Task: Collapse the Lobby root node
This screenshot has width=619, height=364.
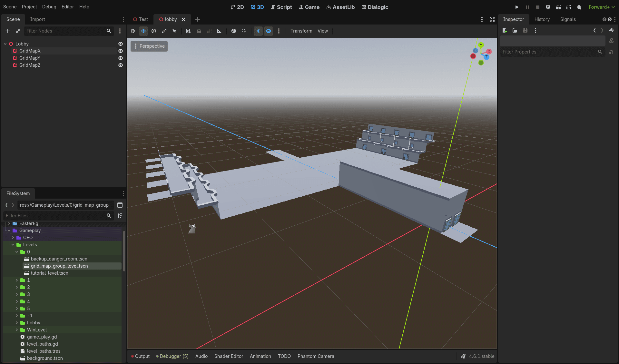Action: tap(5, 44)
